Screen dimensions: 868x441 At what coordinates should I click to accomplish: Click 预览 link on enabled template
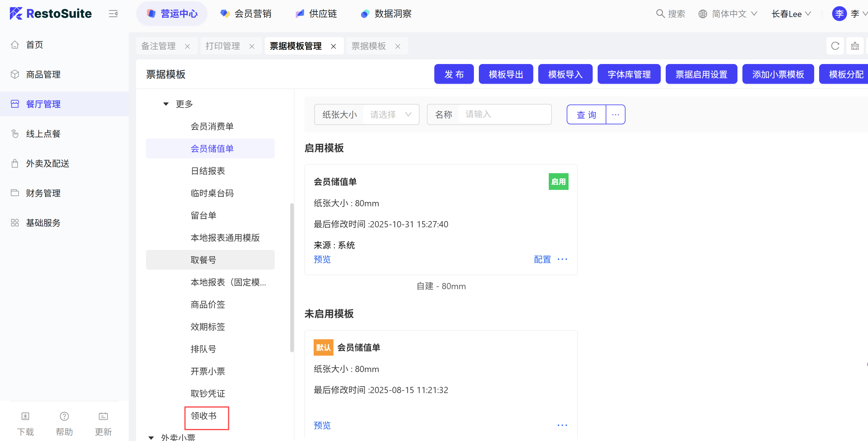coord(322,259)
